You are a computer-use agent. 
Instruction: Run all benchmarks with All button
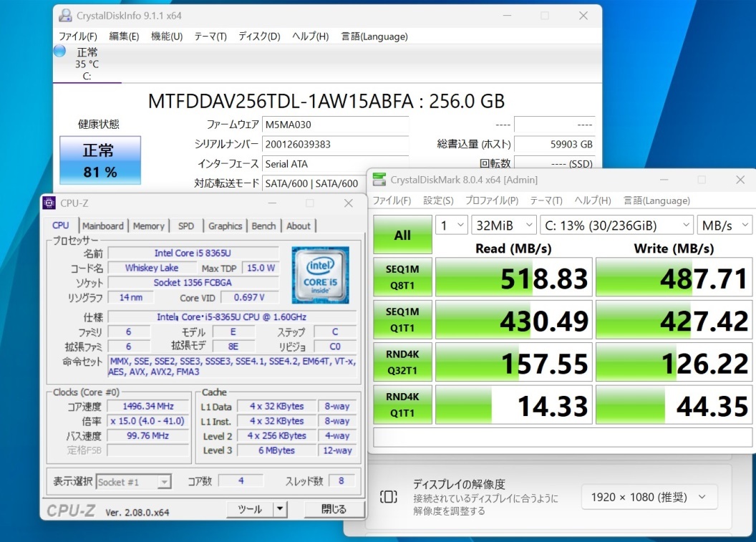click(x=402, y=235)
